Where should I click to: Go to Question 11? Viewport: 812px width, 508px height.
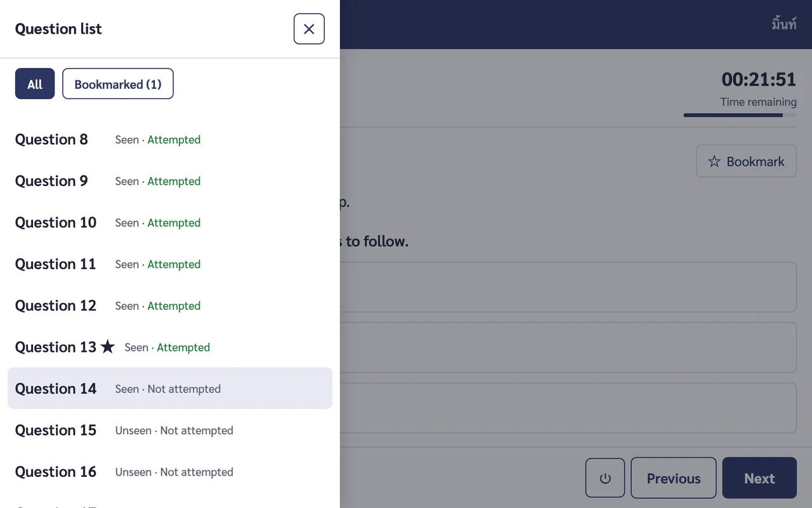[x=170, y=264]
